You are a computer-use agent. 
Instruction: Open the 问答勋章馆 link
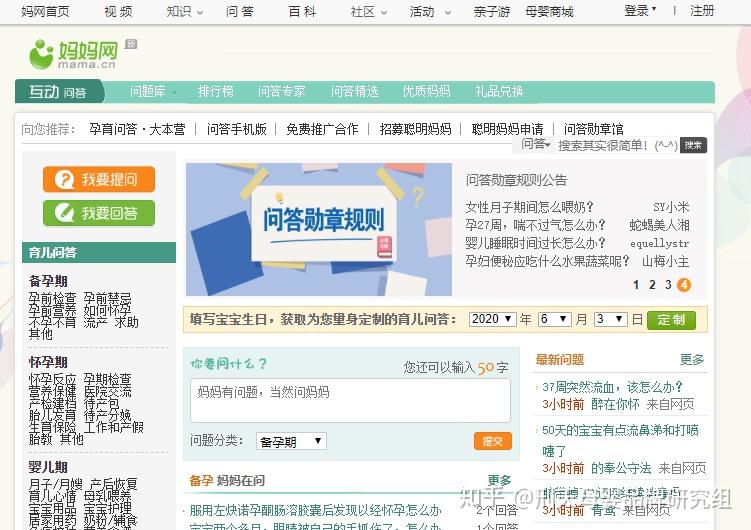pos(593,129)
